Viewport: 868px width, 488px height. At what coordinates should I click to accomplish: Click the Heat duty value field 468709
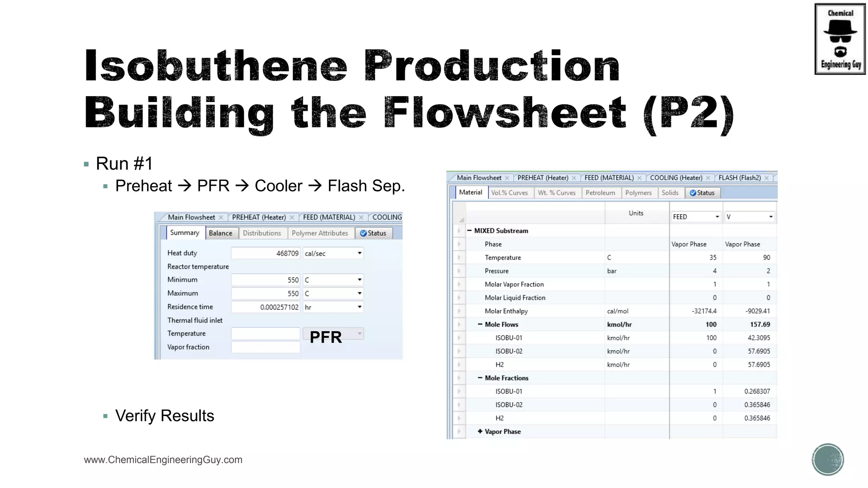266,253
